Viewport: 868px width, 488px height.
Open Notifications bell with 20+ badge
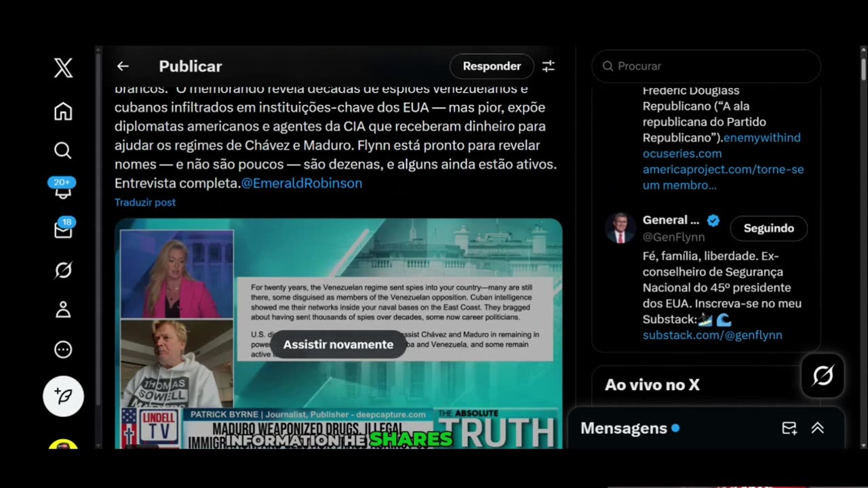62,189
